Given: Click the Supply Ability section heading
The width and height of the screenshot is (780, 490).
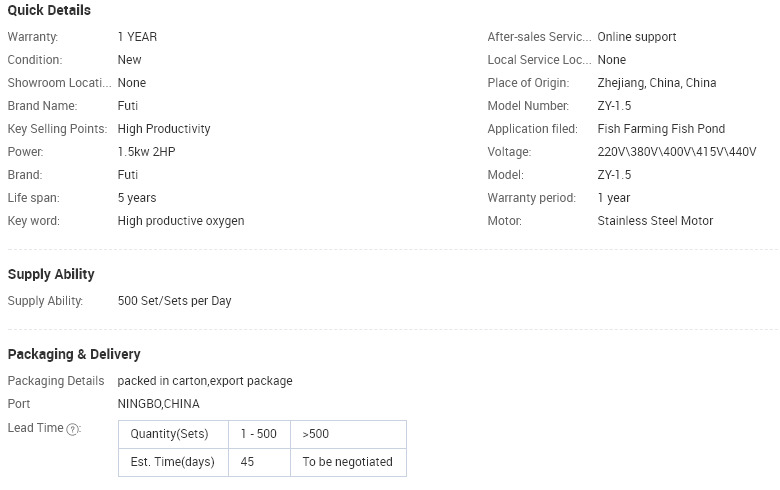Looking at the screenshot, I should click(x=51, y=274).
